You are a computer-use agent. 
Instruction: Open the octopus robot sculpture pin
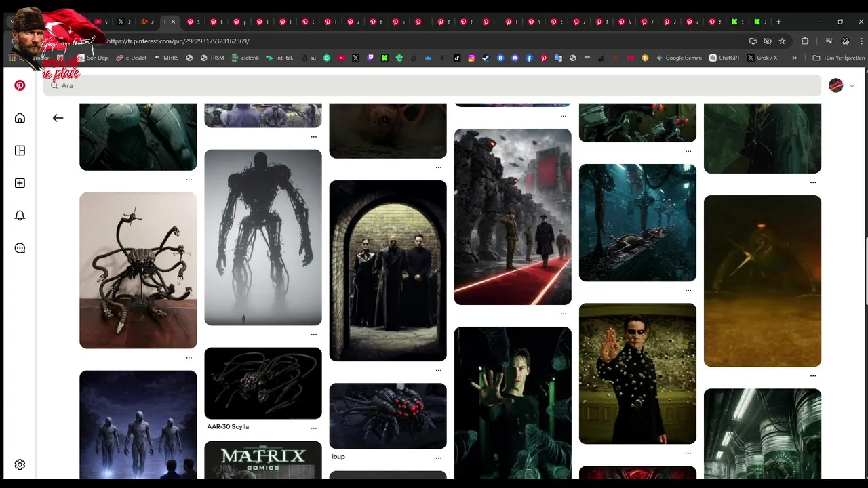tap(138, 270)
